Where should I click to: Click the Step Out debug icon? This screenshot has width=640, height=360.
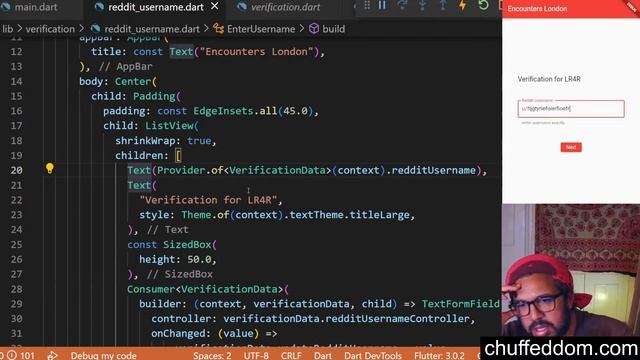pyautogui.click(x=443, y=5)
